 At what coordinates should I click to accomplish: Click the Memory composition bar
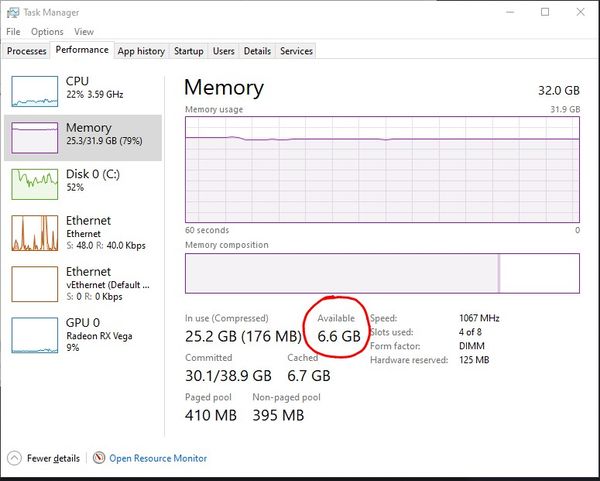pos(382,273)
